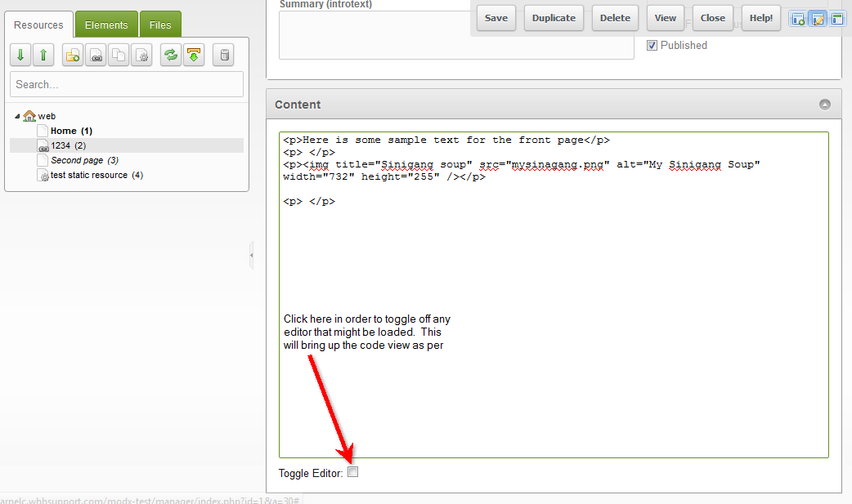Screen dimensions: 852x504
Task: Create a new document resource icon
Action: [x=73, y=56]
